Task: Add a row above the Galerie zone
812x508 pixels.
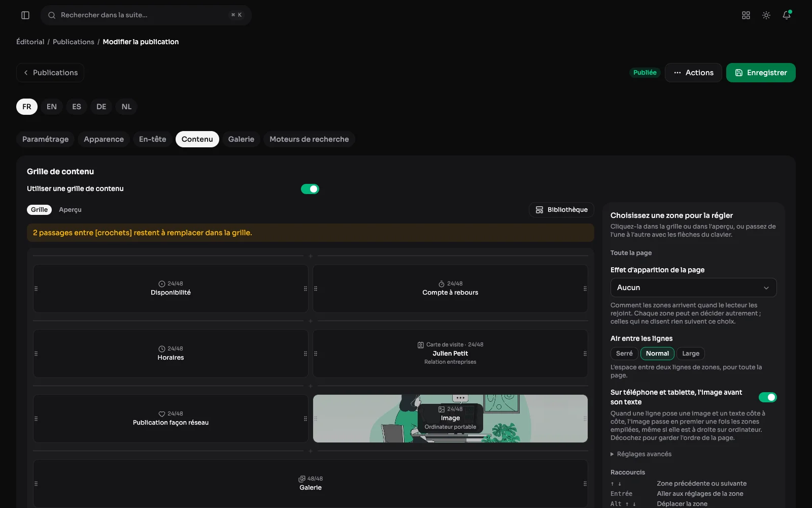Action: coord(311,451)
